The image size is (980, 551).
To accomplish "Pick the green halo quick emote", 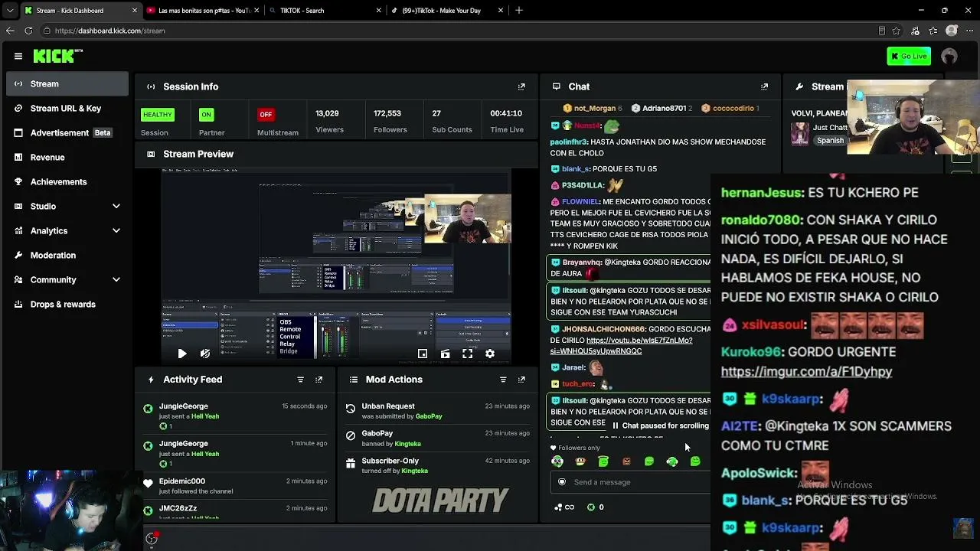I will [x=603, y=461].
